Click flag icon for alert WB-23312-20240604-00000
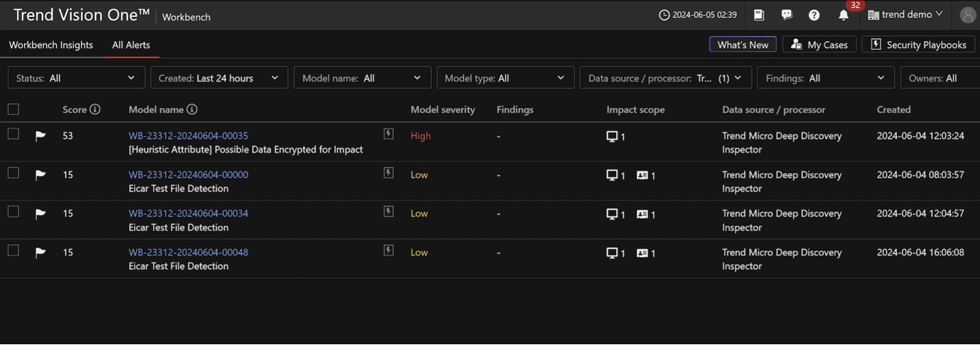Screen dimensions: 980x347 40,175
